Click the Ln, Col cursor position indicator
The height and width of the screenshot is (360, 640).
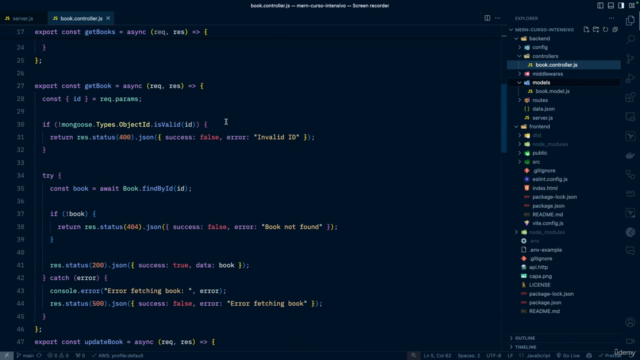pyautogui.click(x=437, y=356)
